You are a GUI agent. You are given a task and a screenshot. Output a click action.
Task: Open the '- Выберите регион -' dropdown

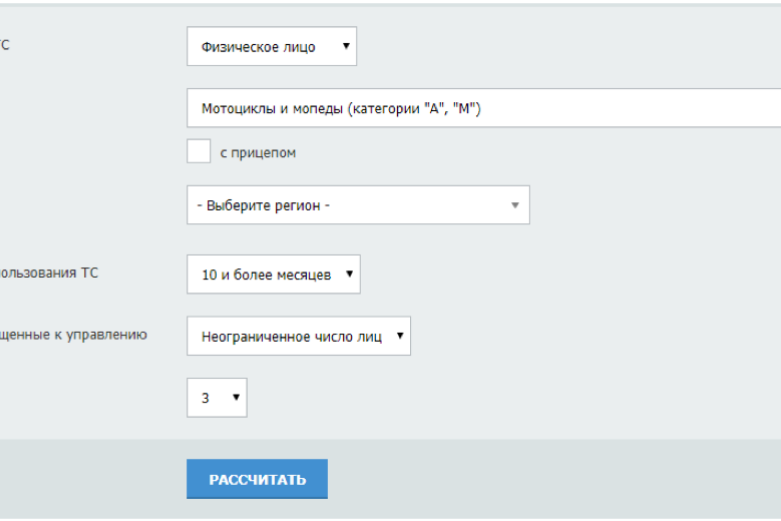357,205
